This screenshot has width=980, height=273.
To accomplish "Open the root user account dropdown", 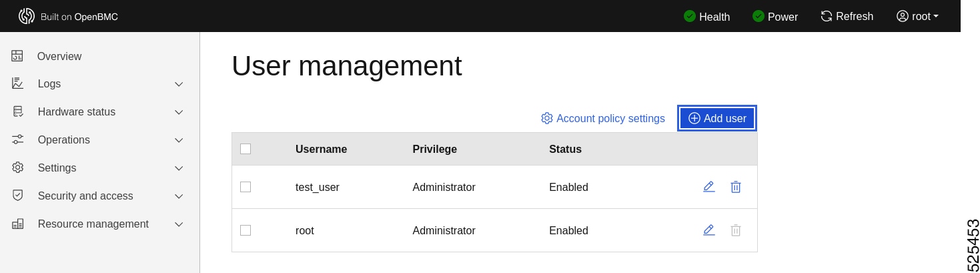I will (917, 16).
